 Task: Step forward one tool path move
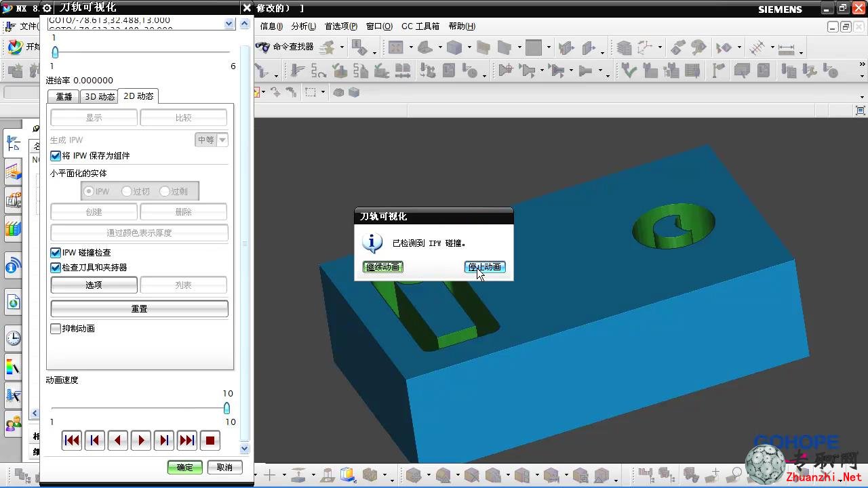[x=164, y=441]
